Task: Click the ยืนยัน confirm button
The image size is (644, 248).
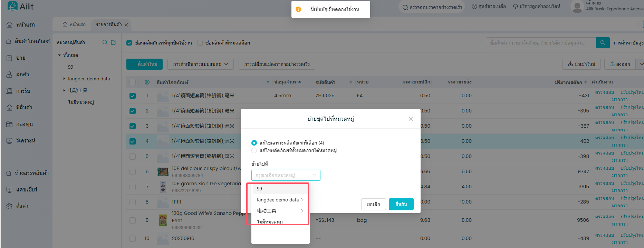Action: (401, 204)
